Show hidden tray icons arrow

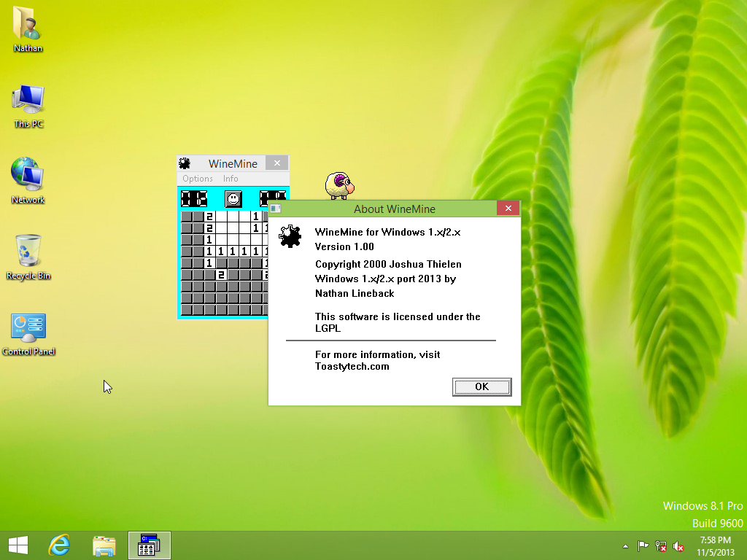625,546
